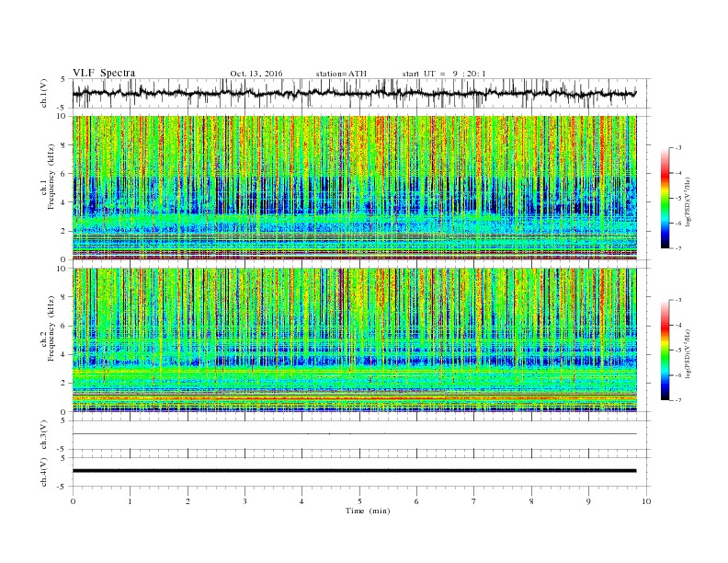Click the "7" tick on the time axis
This screenshot has height=563, width=728.
(x=474, y=501)
